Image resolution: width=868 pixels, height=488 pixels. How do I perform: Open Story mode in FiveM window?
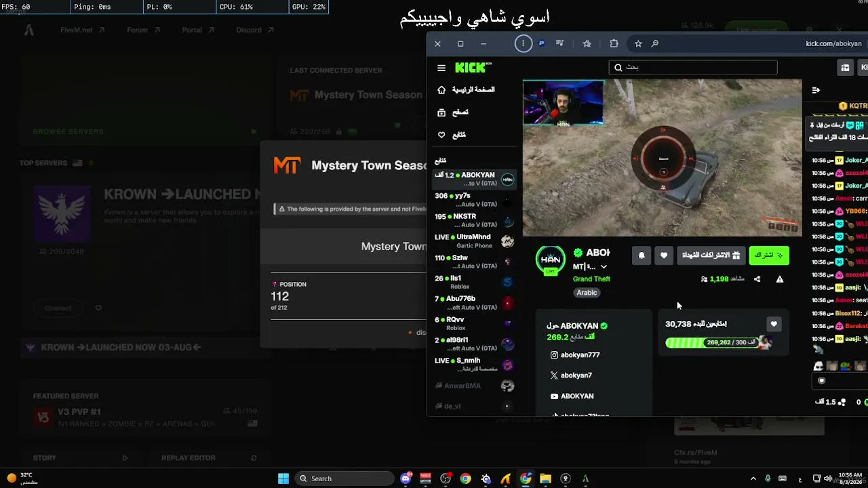click(x=80, y=458)
